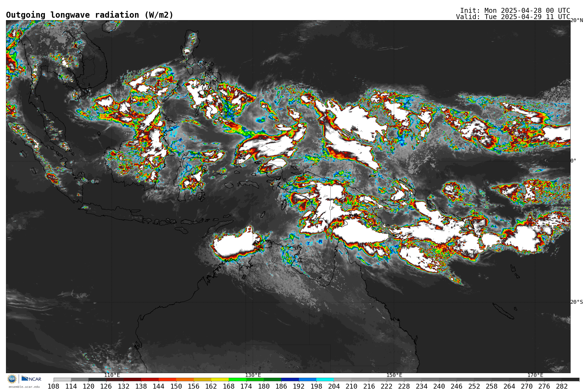Pick the orange swatch between 150 and 156
The height and width of the screenshot is (390, 588).
185,379
